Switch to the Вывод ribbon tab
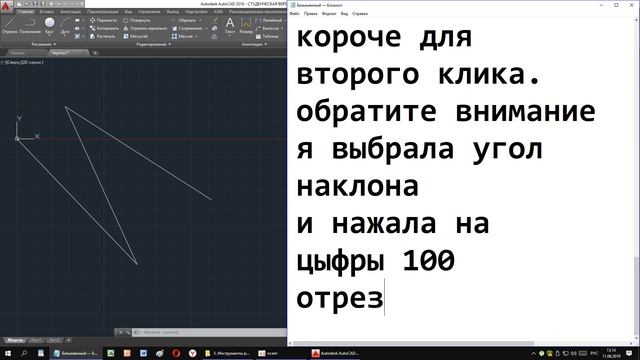The image size is (640, 360). pyautogui.click(x=173, y=12)
